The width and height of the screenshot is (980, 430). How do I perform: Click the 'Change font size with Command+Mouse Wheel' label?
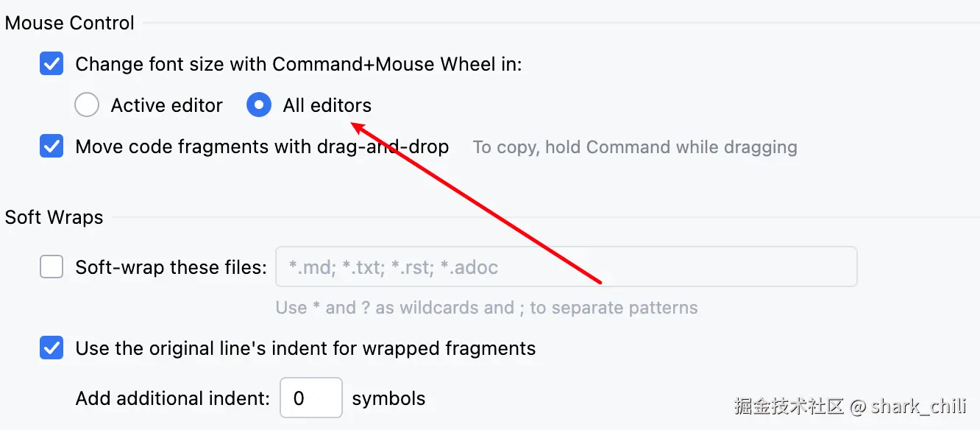point(298,64)
